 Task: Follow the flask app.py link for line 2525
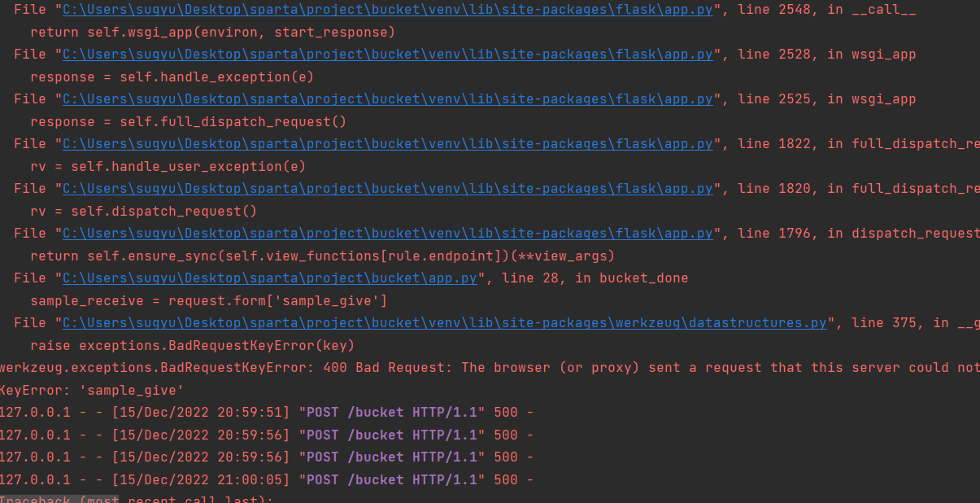click(388, 99)
